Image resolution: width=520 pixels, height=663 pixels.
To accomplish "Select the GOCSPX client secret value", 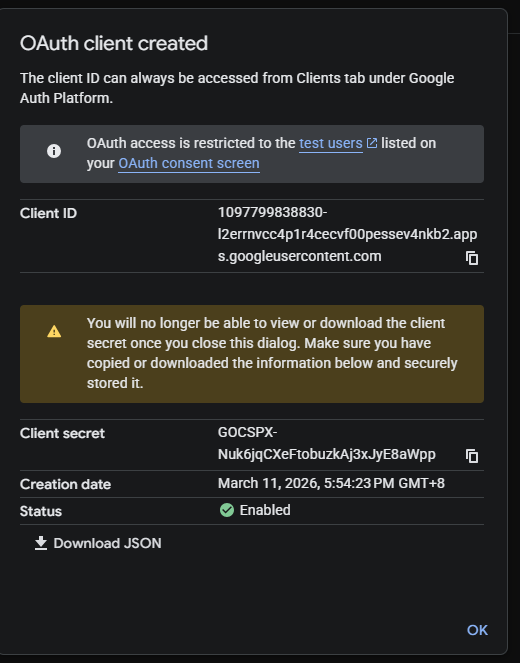I will pos(326,444).
